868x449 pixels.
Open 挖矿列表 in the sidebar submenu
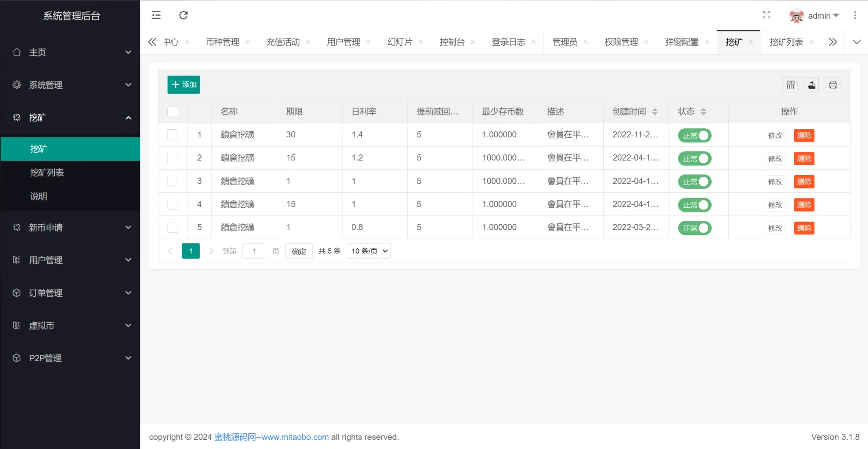[x=47, y=173]
